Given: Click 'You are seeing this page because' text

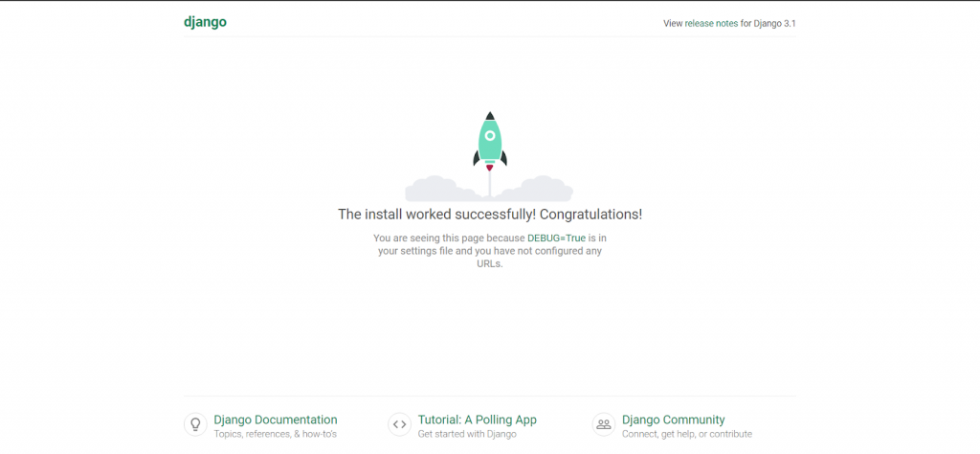Looking at the screenshot, I should pyautogui.click(x=449, y=238).
